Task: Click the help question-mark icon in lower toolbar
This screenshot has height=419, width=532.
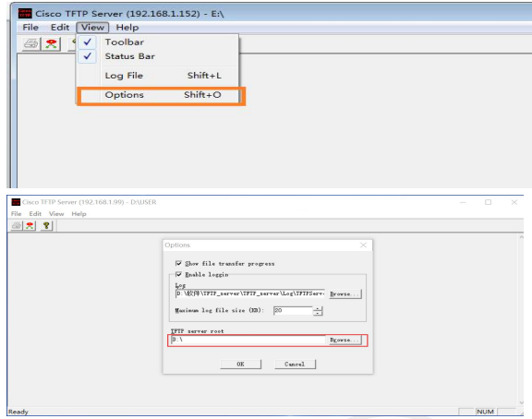Action: click(x=46, y=225)
